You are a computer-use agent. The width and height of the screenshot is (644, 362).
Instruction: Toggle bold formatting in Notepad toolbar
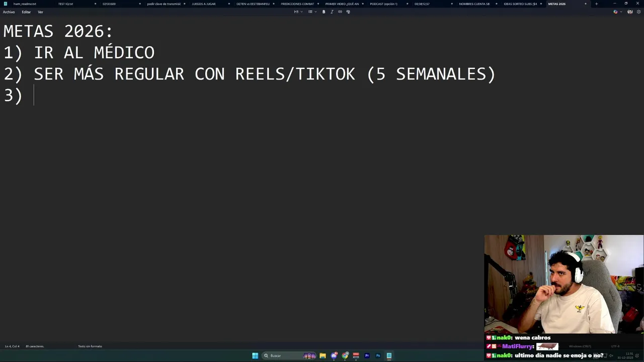[324, 12]
